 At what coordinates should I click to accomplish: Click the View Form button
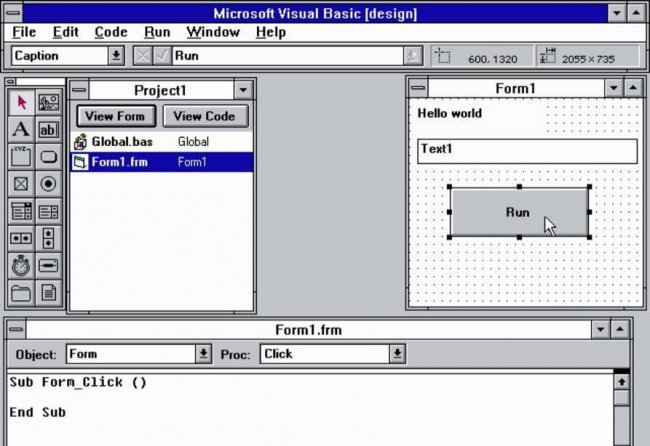click(116, 116)
